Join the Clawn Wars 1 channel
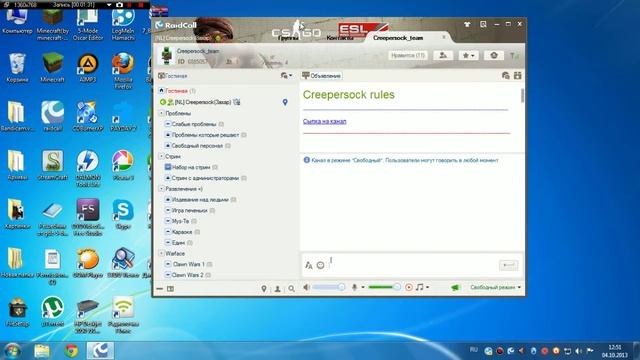Image resolution: width=640 pixels, height=360 pixels. click(188, 264)
